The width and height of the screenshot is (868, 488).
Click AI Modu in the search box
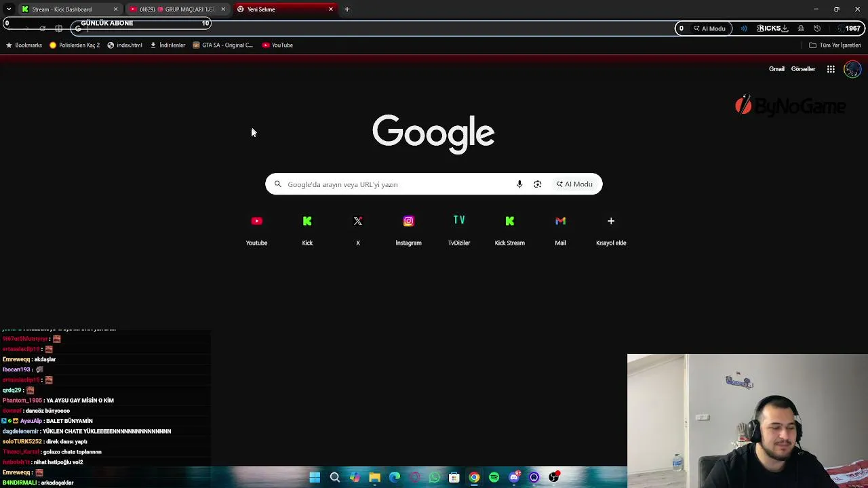click(x=574, y=184)
